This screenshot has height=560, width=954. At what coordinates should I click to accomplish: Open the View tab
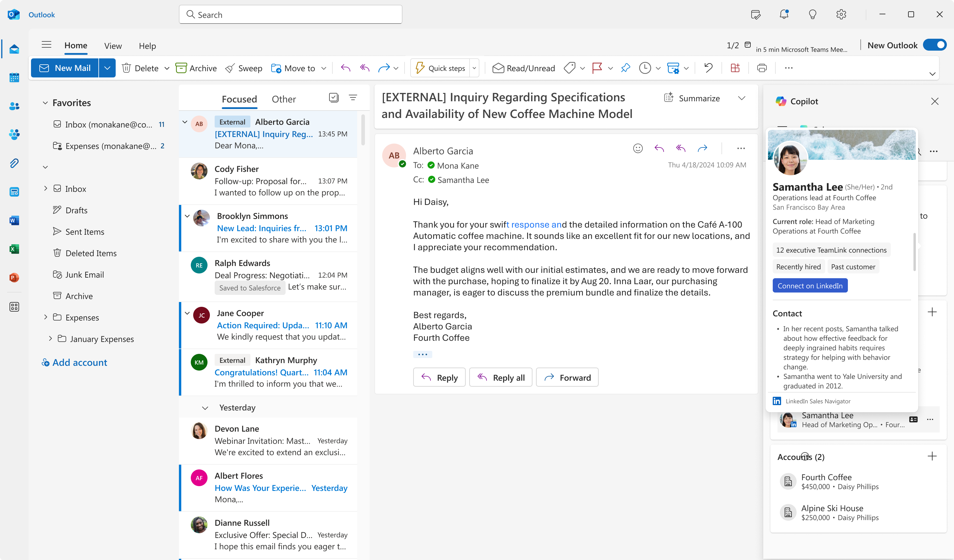(x=113, y=46)
